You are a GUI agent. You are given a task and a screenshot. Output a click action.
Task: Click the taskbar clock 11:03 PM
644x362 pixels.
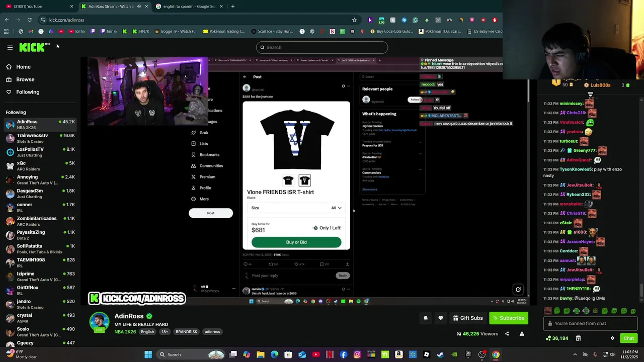click(x=629, y=351)
